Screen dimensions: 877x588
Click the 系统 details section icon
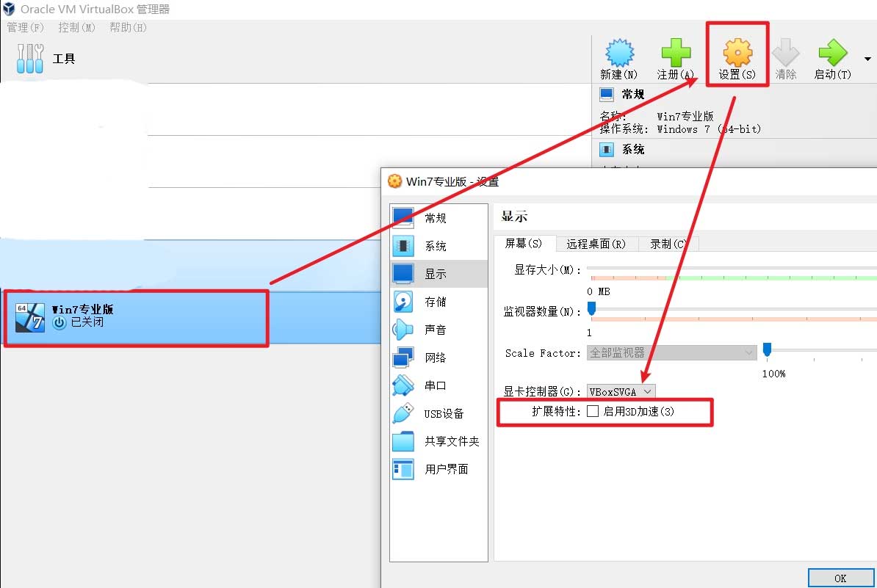[x=606, y=149]
